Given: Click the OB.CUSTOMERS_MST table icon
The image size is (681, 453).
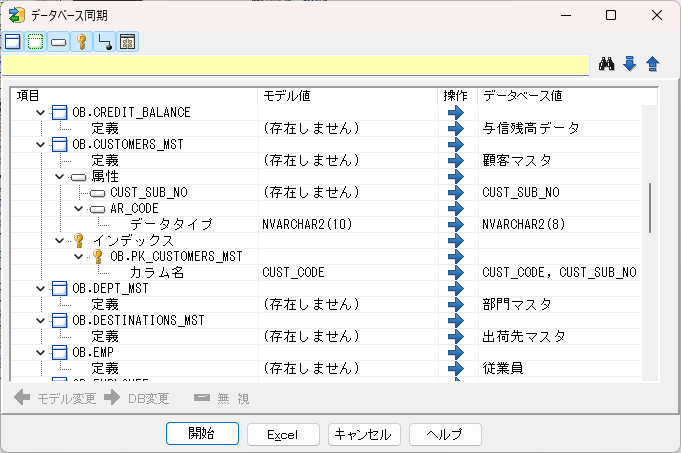Looking at the screenshot, I should [60, 145].
